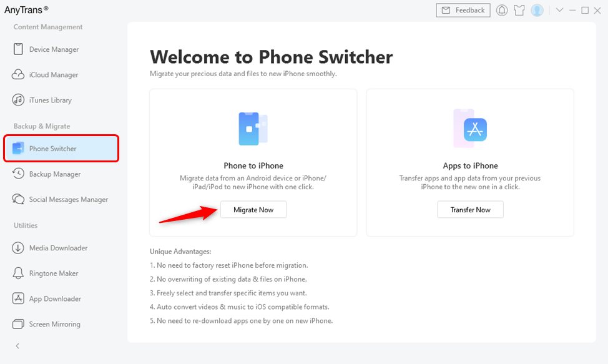
Task: View notifications with the bell icon
Action: [x=502, y=10]
